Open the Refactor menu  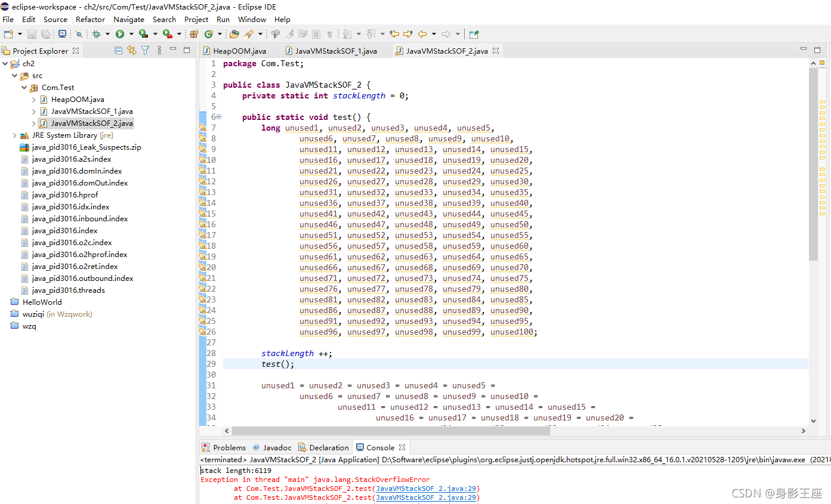[x=91, y=19]
